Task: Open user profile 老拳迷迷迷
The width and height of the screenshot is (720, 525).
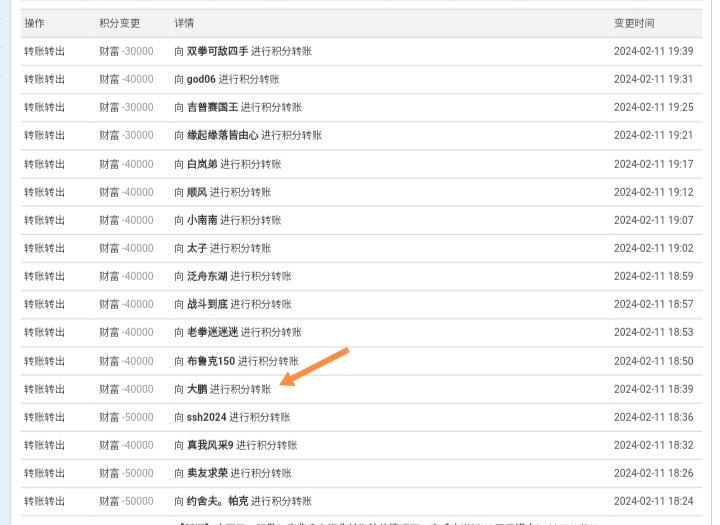Action: point(213,332)
